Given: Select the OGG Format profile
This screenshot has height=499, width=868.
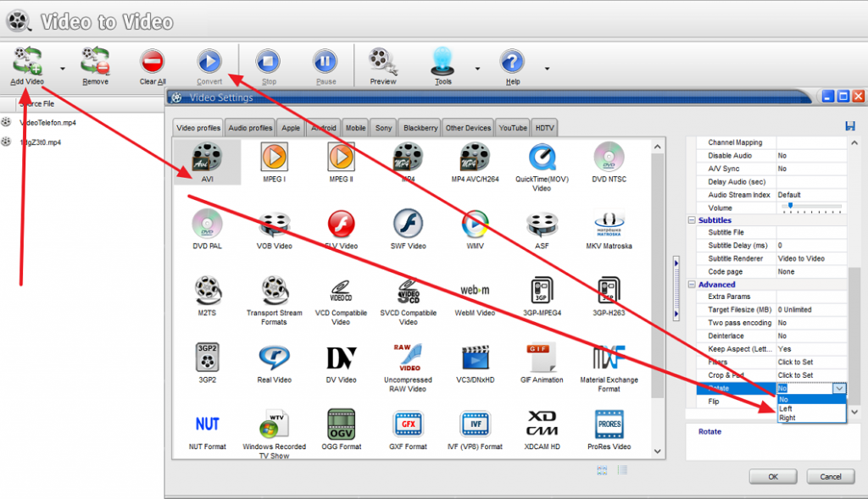Looking at the screenshot, I should tap(341, 430).
